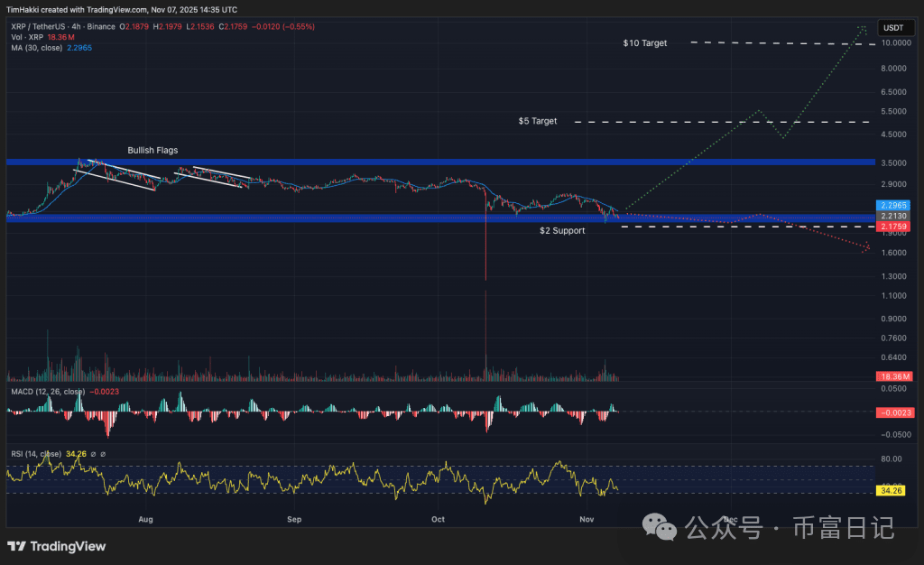Viewport: 924px width, 565px height.
Task: Select the red last-price label 2.1759
Action: click(892, 227)
